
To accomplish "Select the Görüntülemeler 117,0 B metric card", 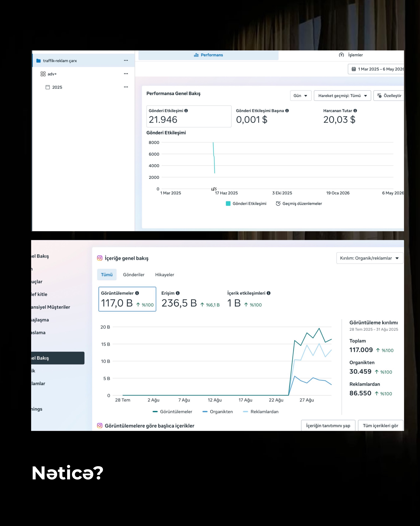I will point(127,299).
